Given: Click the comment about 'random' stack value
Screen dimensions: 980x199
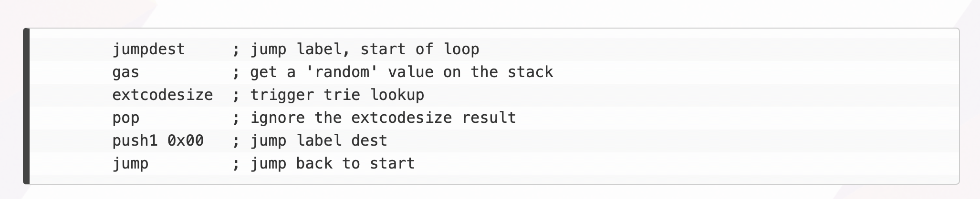Looking at the screenshot, I should coord(401,72).
